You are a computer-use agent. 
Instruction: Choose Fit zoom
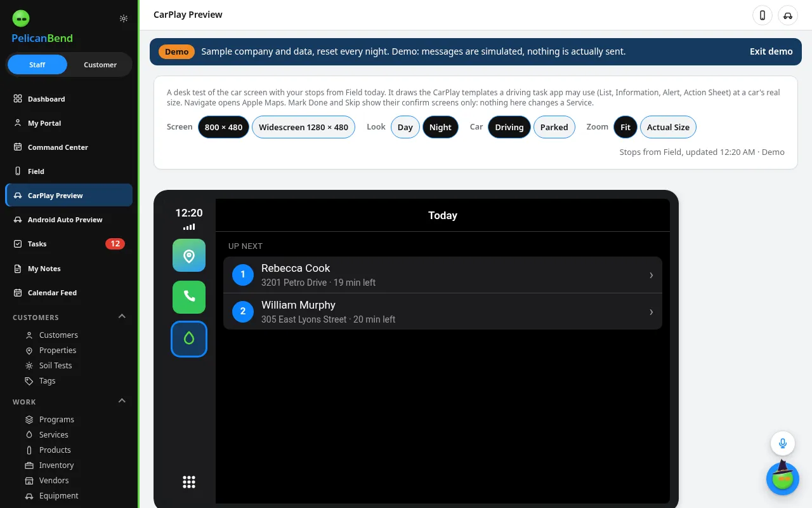click(x=625, y=127)
